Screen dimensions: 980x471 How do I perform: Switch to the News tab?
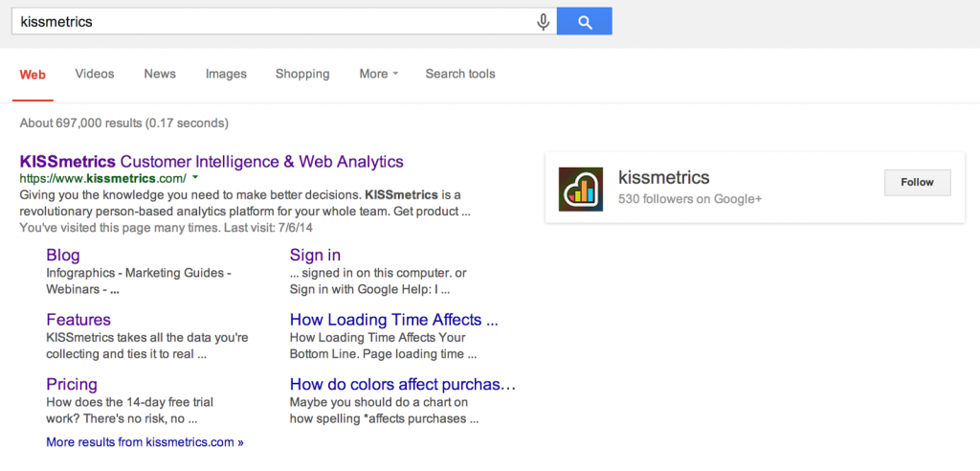(x=160, y=74)
